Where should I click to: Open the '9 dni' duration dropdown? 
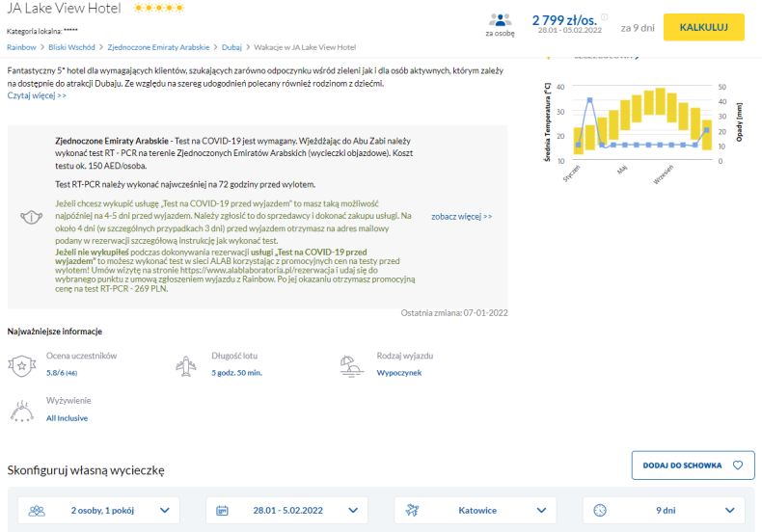coord(664,510)
